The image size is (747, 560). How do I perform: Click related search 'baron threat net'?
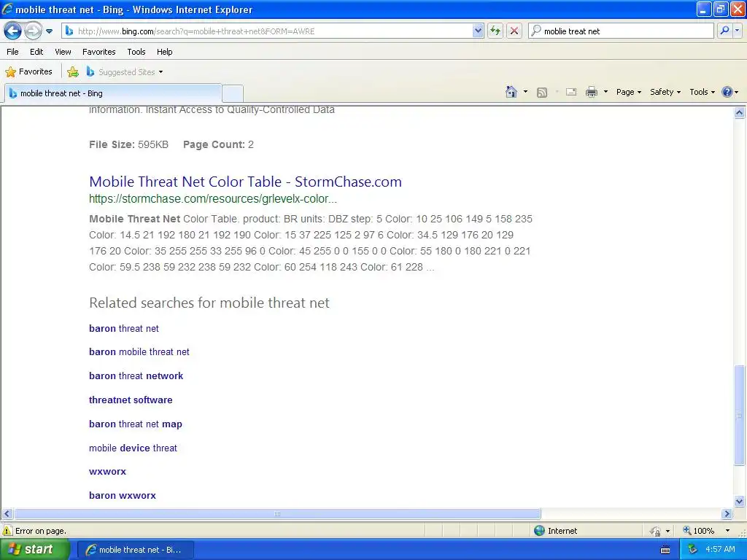click(124, 329)
